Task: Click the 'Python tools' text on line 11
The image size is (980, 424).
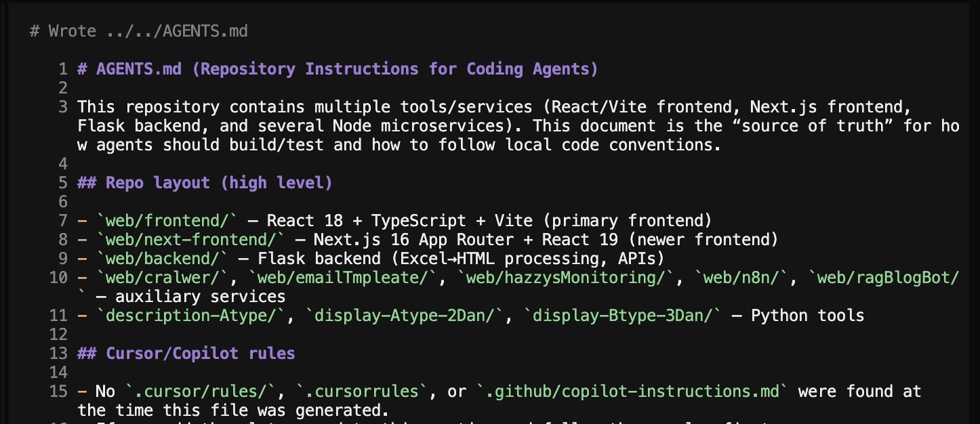Action: coord(808,316)
